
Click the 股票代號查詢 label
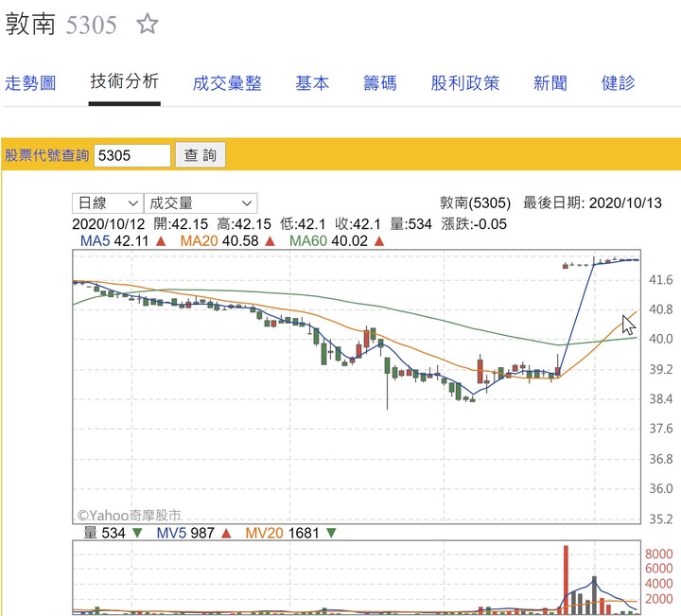(x=46, y=155)
